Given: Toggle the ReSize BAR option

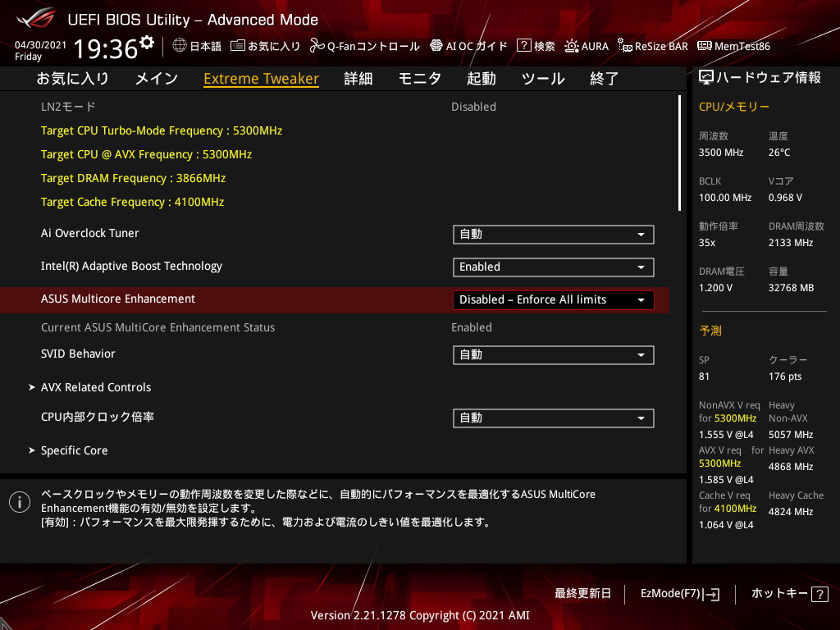Looking at the screenshot, I should click(x=652, y=46).
